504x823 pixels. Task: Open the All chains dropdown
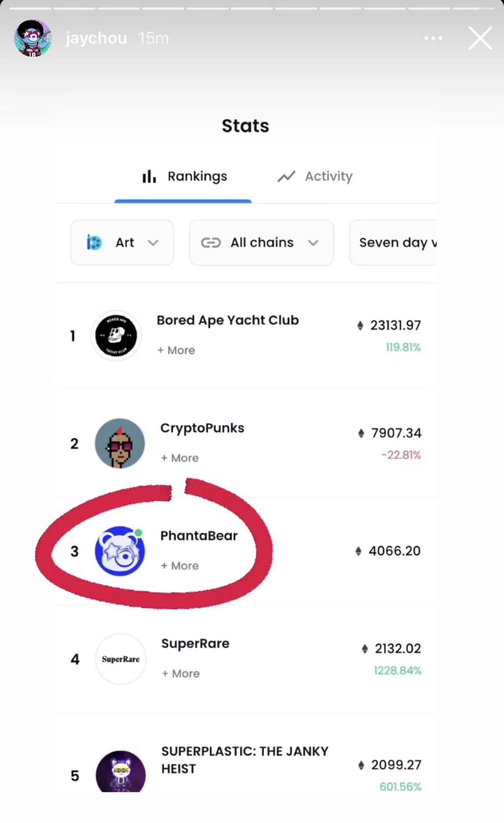[261, 243]
